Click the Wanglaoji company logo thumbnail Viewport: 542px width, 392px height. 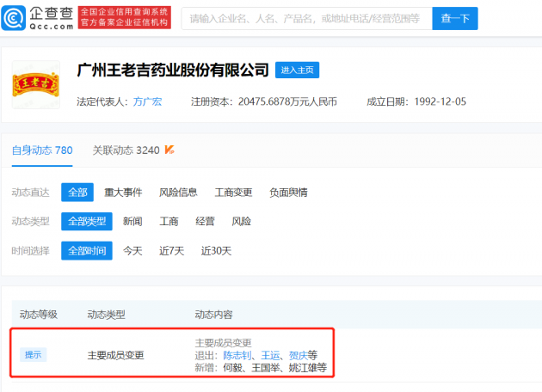pos(35,84)
